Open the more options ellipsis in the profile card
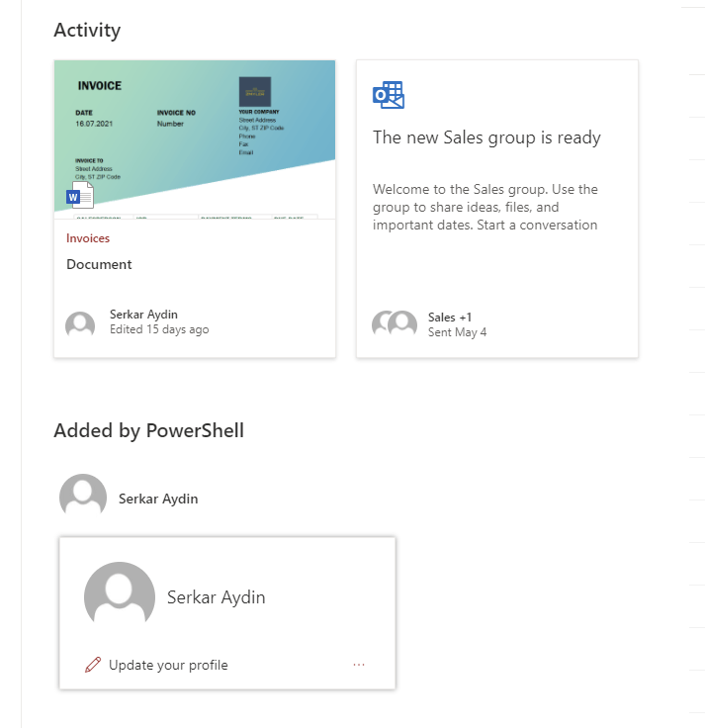The height and width of the screenshot is (728, 705). click(x=359, y=665)
